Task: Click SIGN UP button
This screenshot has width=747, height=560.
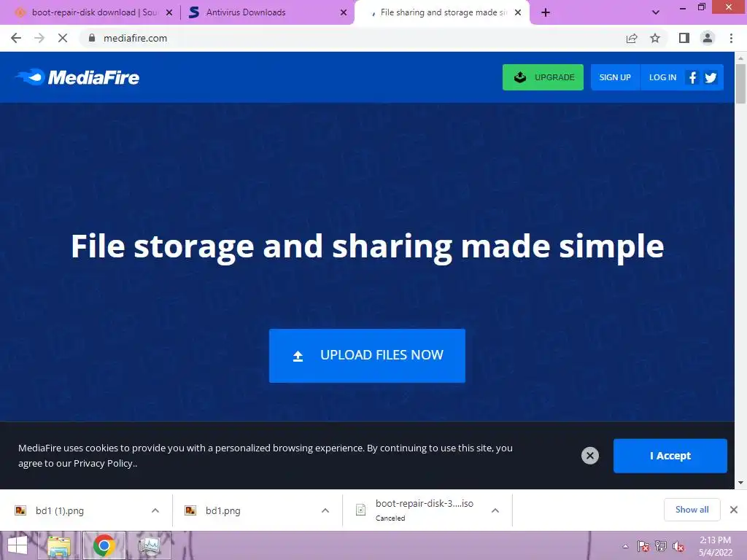Action: click(614, 77)
